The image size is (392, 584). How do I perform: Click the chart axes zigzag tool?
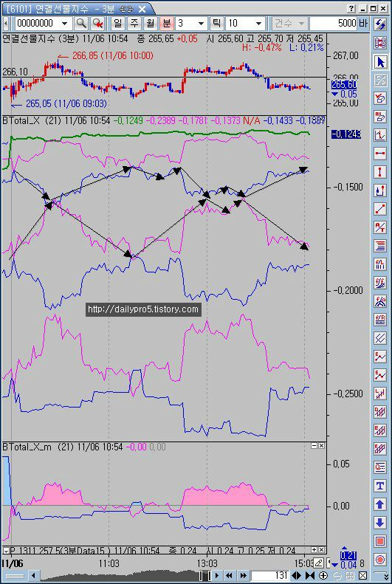coord(380,135)
